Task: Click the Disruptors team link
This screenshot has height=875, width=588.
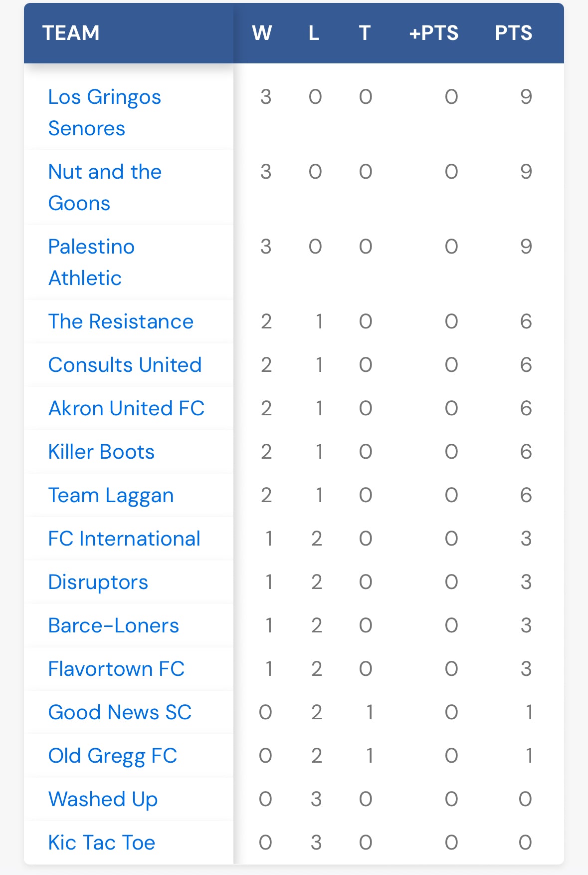Action: coord(98,583)
